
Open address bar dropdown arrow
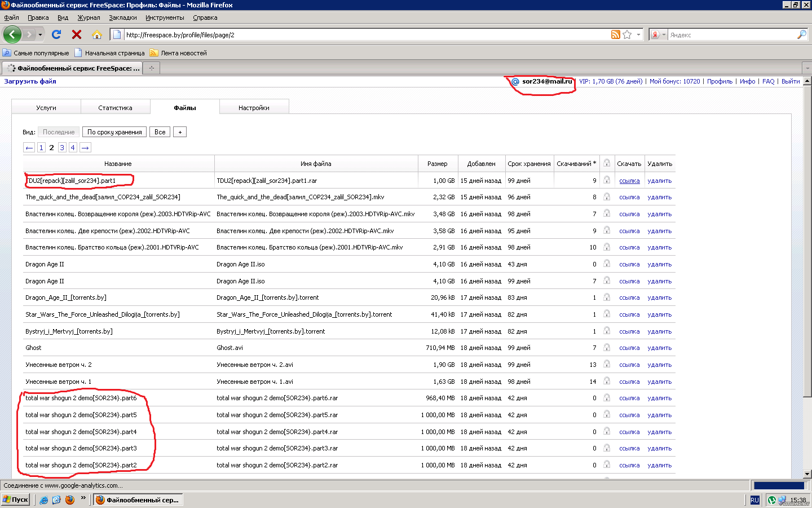coord(638,34)
